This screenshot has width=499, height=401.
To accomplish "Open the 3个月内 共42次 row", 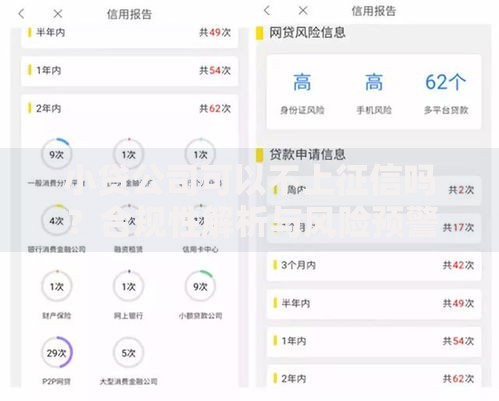I will pos(374,266).
